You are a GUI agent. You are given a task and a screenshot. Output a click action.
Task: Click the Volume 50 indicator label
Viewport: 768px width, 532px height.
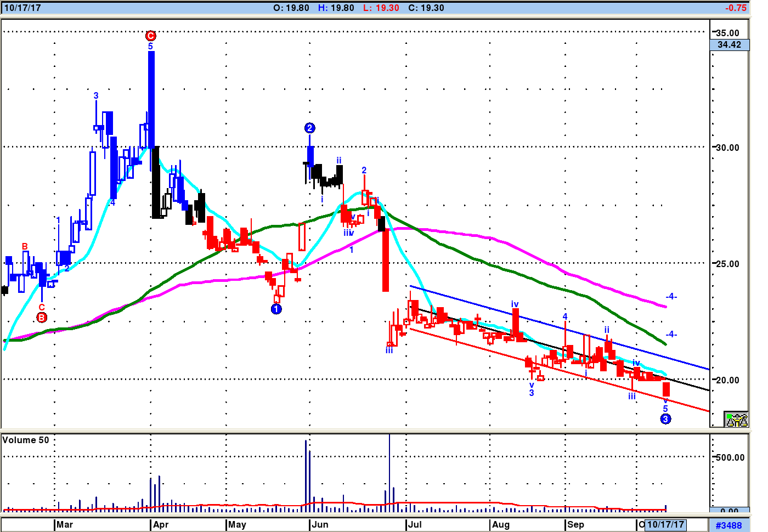[x=26, y=440]
